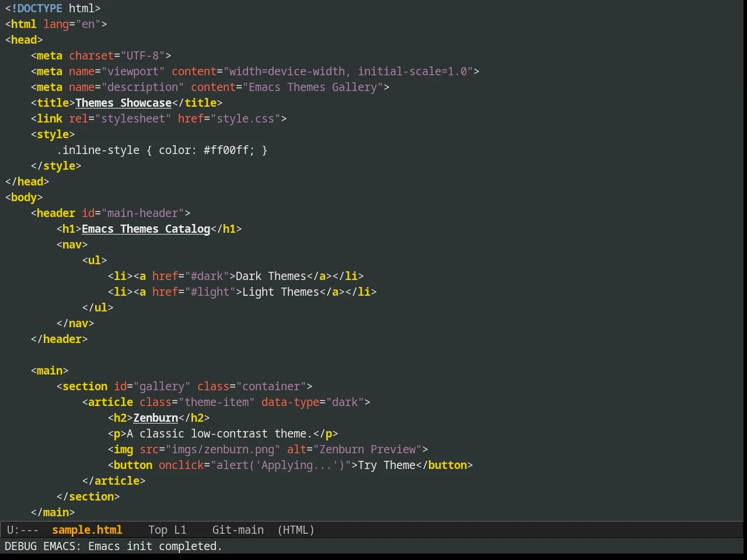
Task: Click the lang="en" attribute
Action: (x=72, y=24)
